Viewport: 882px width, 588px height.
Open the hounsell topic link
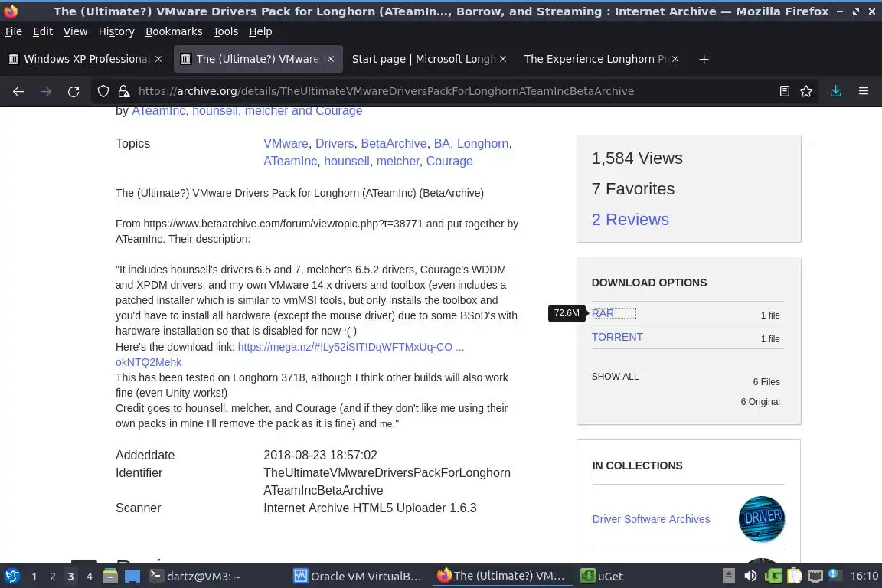click(x=347, y=161)
